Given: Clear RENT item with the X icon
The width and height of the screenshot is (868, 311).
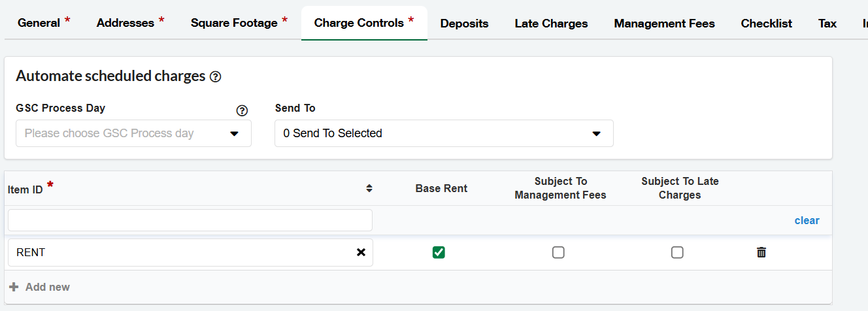Looking at the screenshot, I should tap(361, 252).
